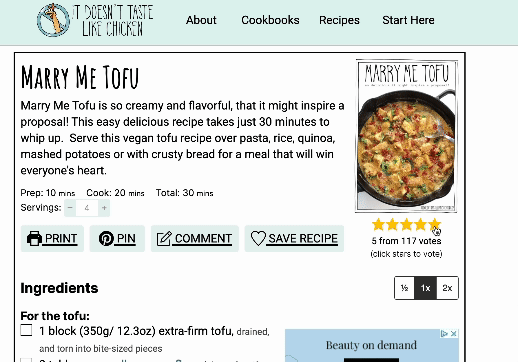Check the extra-firm tofu ingredient box
The height and width of the screenshot is (362, 518).
pos(26,330)
